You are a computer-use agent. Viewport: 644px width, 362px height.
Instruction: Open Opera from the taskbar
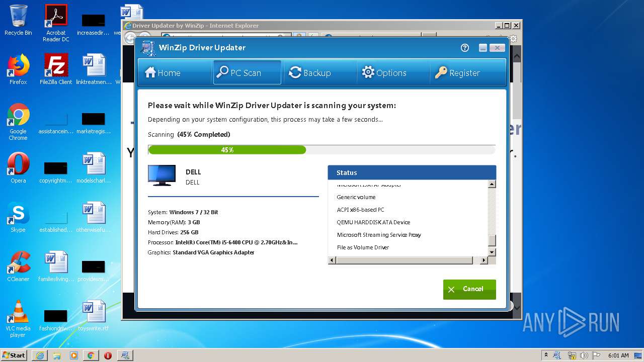[x=108, y=355]
